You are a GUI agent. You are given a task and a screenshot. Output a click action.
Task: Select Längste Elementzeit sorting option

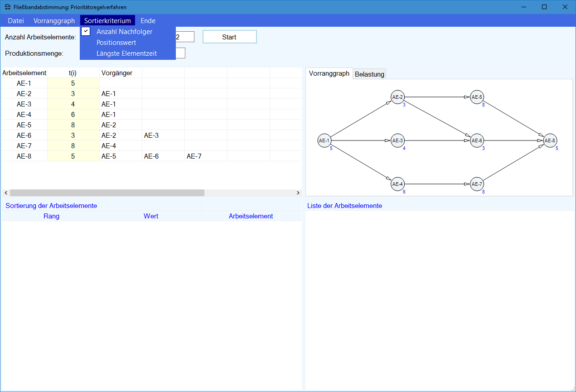(126, 53)
